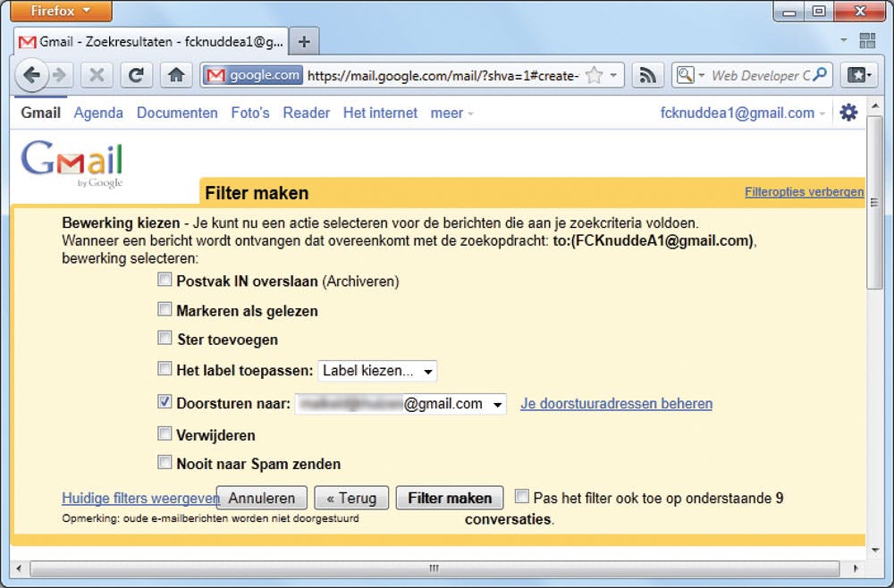Open Foto's in the Google bar
894x588 pixels.
pyautogui.click(x=249, y=113)
